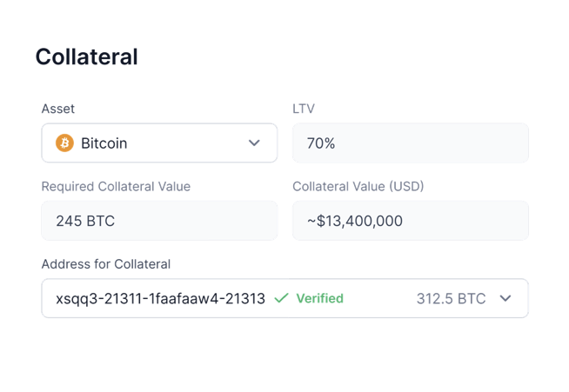The image size is (569, 392).
Task: Click the LTV field label
Action: coord(304,109)
